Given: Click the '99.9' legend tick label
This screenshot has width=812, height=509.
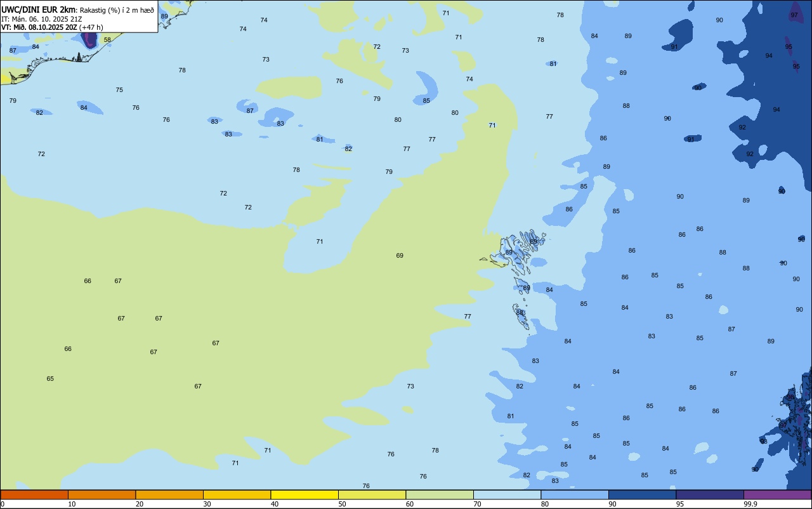Looking at the screenshot, I should click(x=750, y=504).
